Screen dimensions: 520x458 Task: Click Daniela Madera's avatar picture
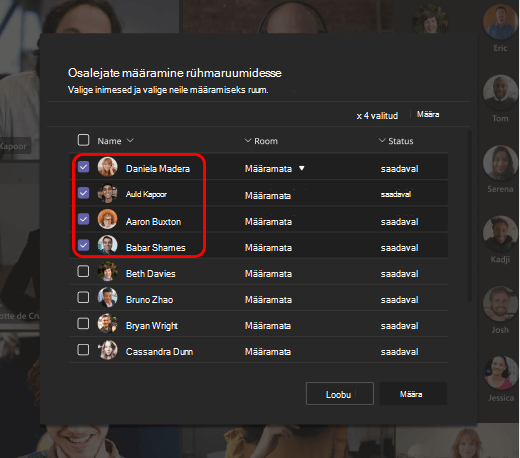point(107,167)
